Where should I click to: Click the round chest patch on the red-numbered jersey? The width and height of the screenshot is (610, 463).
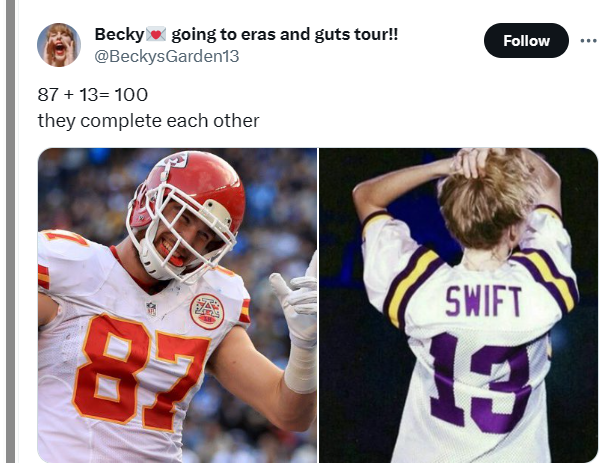pyautogui.click(x=206, y=311)
